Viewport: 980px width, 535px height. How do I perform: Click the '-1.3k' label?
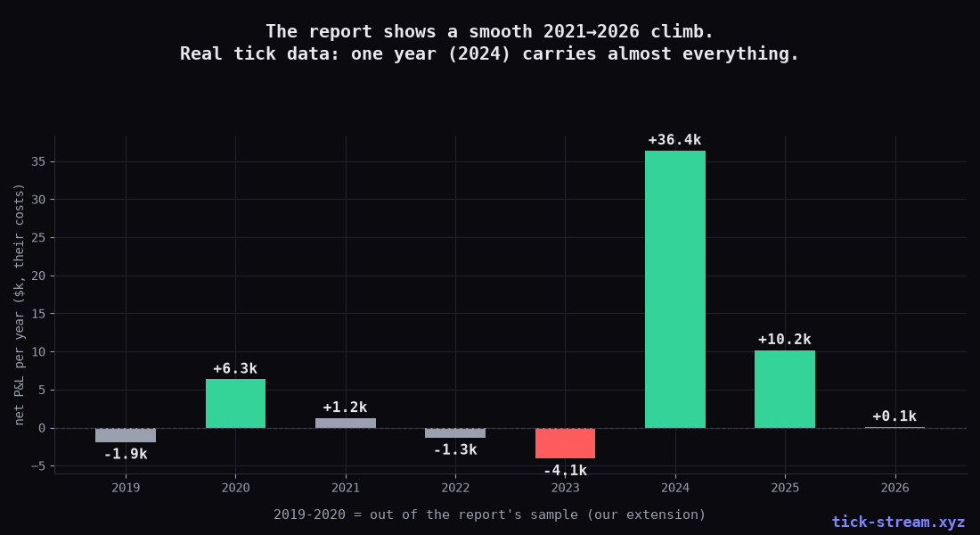(455, 450)
